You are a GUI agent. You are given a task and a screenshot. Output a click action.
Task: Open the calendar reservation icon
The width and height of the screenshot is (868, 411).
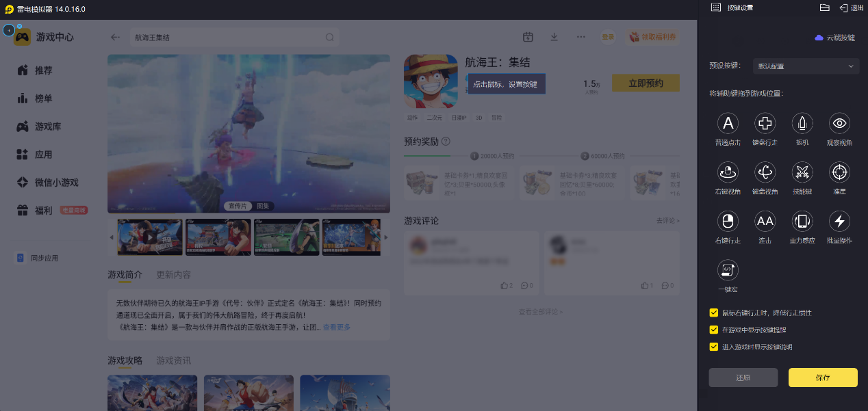coord(528,37)
